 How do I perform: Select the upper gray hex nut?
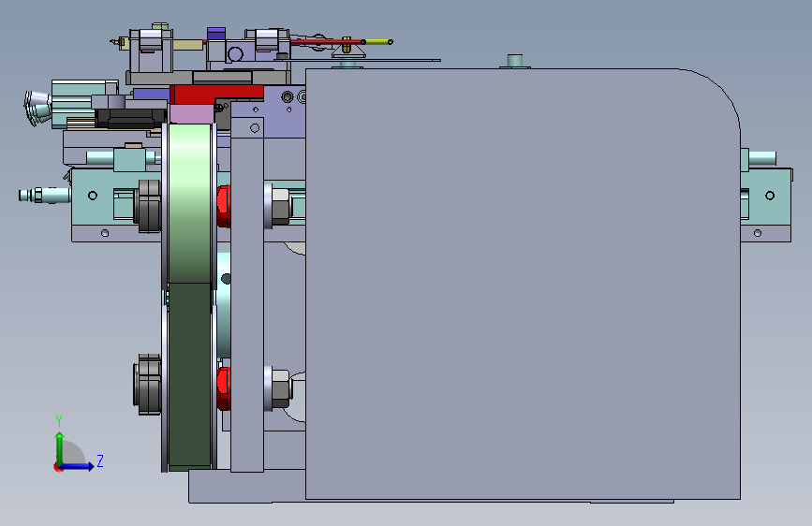coord(281,206)
